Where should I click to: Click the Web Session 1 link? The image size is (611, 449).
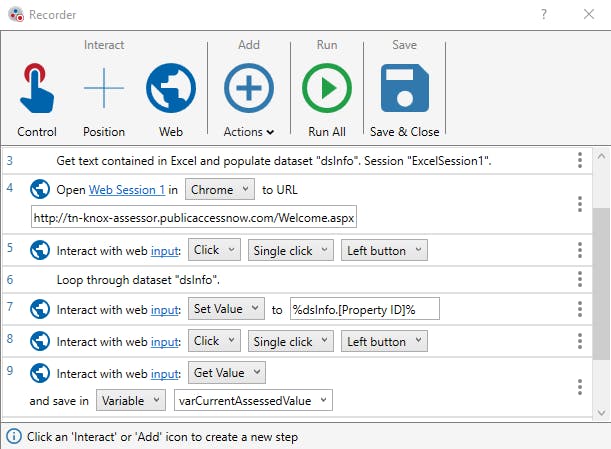(127, 190)
